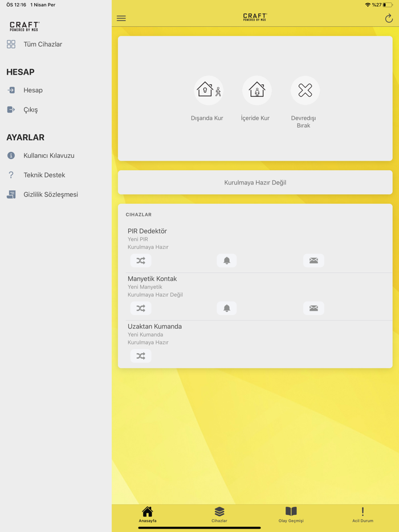
Task: Open Teknik Destek menu item
Action: (x=44, y=175)
